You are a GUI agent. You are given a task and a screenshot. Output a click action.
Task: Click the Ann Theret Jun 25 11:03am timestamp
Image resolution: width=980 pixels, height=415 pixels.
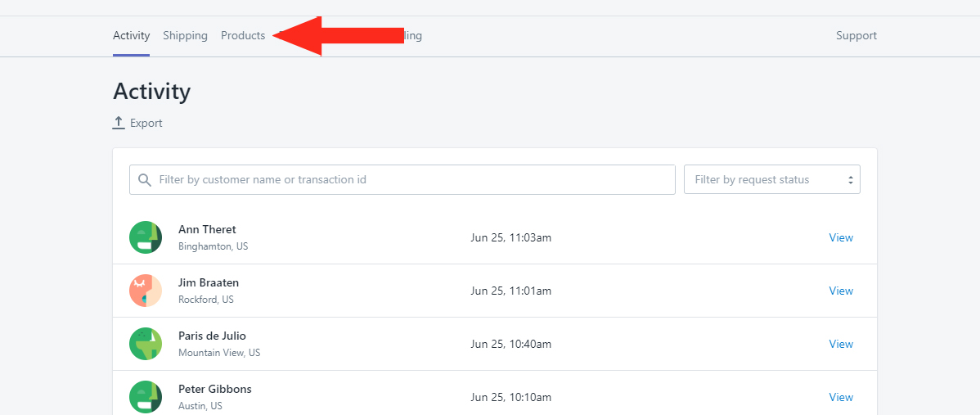pos(510,237)
